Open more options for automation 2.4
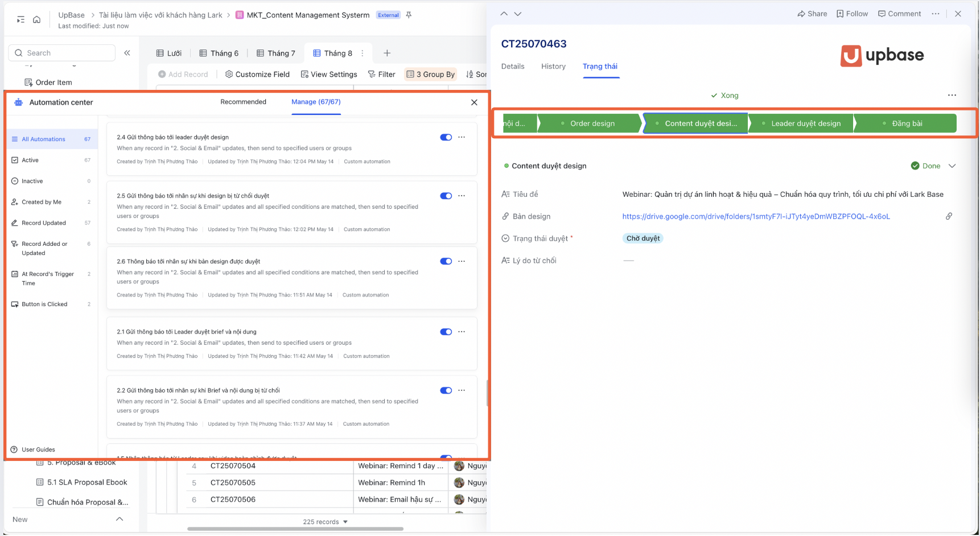This screenshot has height=536, width=980. [462, 137]
